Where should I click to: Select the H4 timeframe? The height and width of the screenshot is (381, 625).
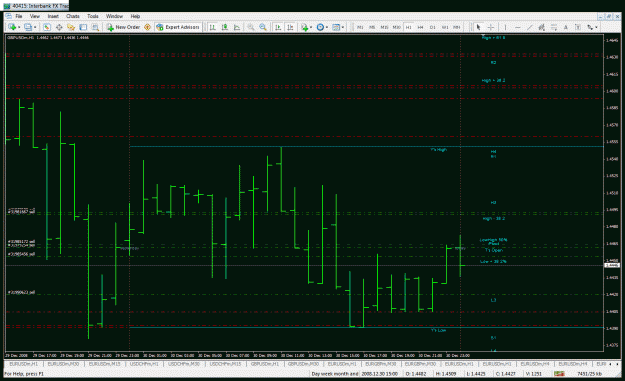pyautogui.click(x=421, y=27)
